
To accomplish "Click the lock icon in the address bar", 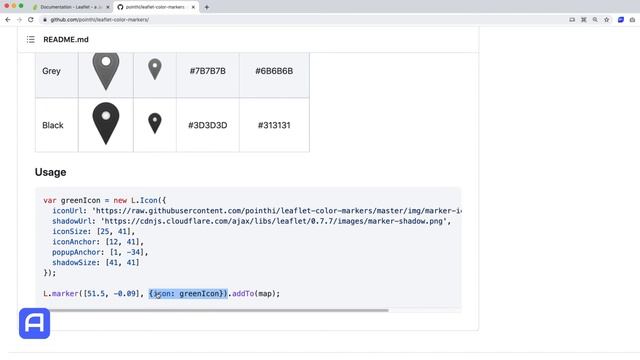I will tap(45, 20).
